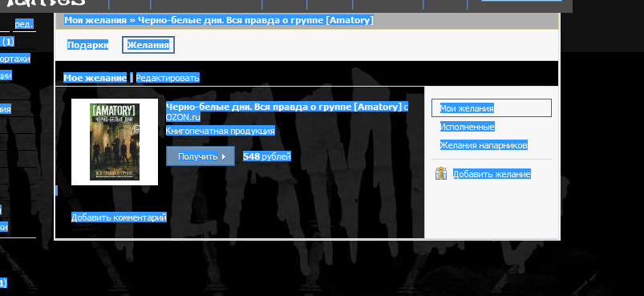The width and height of the screenshot is (644, 296).
Task: Click Добавить желание link
Action: click(492, 174)
